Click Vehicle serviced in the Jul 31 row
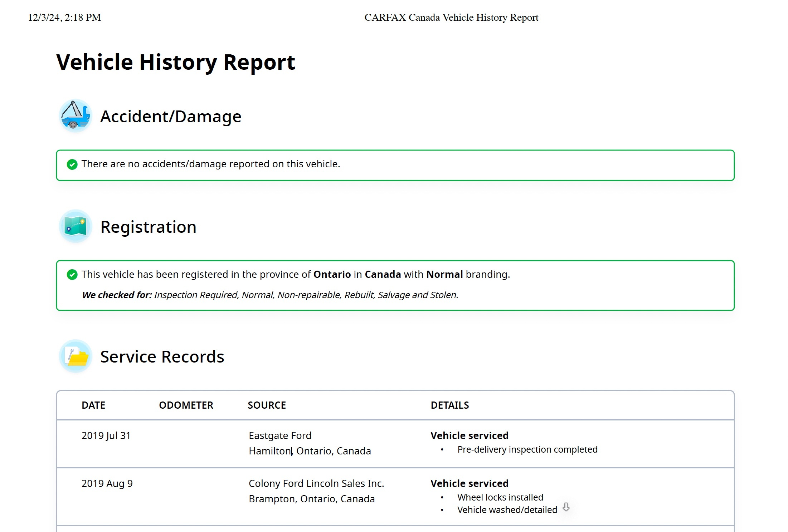 click(x=470, y=435)
